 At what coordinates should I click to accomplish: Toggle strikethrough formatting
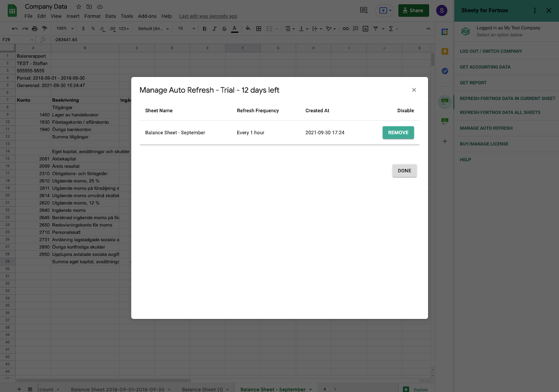(224, 28)
